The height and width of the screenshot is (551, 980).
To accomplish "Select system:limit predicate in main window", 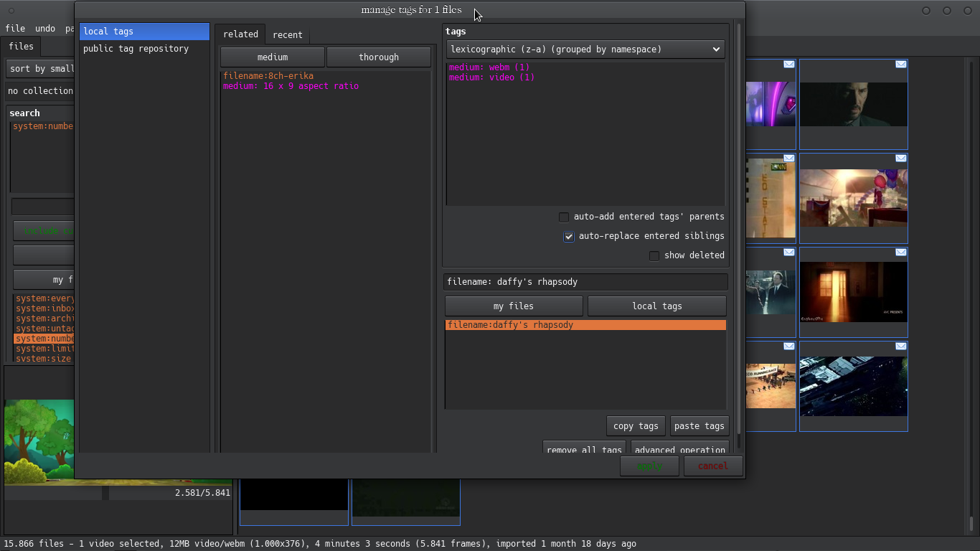I will click(x=44, y=349).
